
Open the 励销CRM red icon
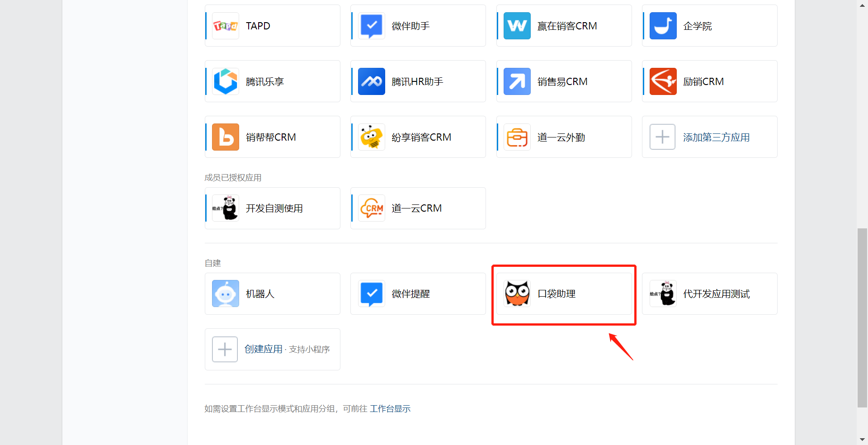663,81
